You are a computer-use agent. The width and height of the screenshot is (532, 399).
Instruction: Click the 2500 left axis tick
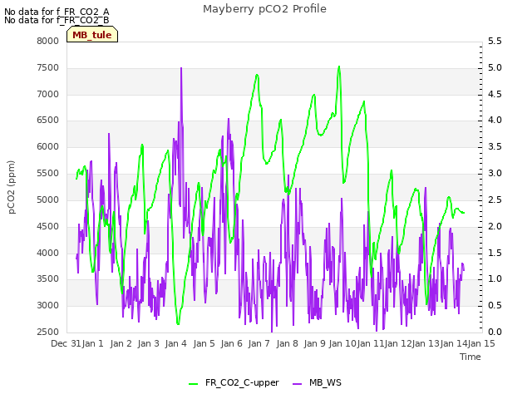tap(48, 332)
